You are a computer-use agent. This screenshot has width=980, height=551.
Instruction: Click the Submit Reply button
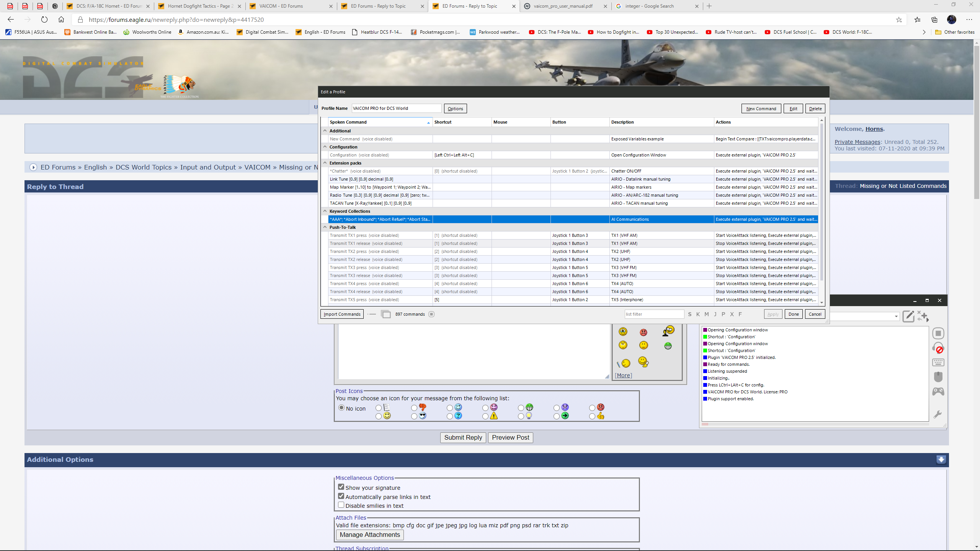[463, 437]
